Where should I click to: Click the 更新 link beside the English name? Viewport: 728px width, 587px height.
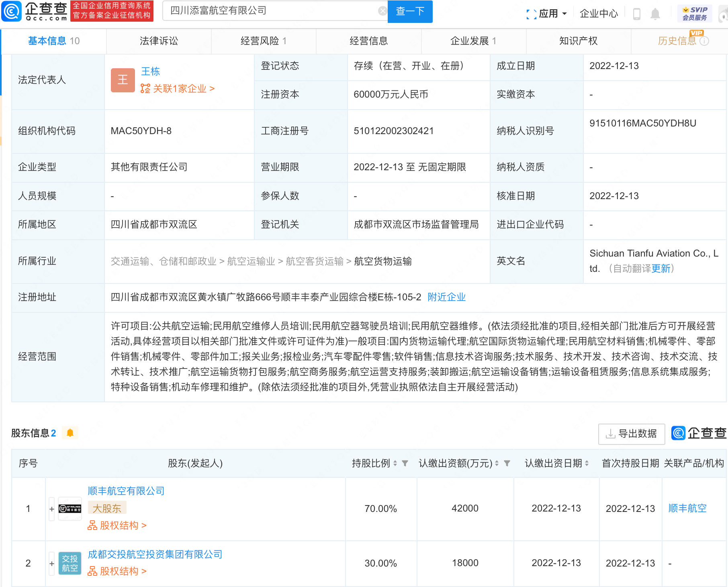pyautogui.click(x=661, y=269)
